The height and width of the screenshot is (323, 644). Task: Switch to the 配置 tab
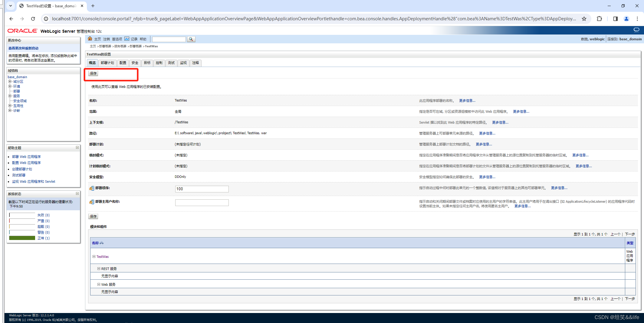click(123, 63)
